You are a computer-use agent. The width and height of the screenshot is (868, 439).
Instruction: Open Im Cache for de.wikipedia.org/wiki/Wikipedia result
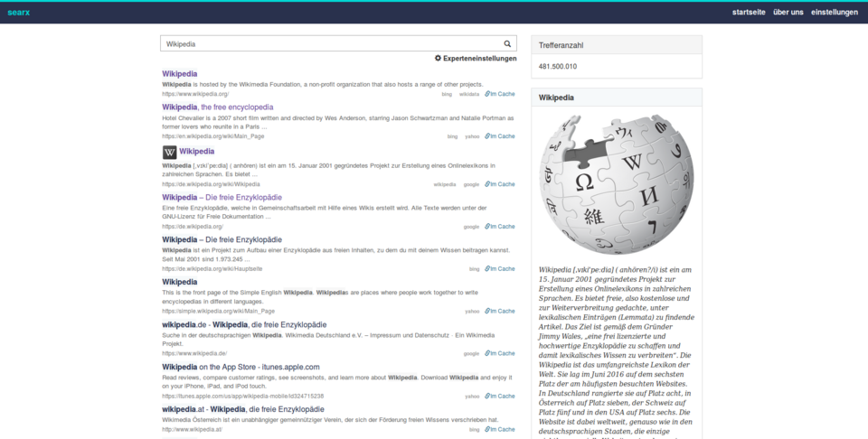click(x=500, y=184)
